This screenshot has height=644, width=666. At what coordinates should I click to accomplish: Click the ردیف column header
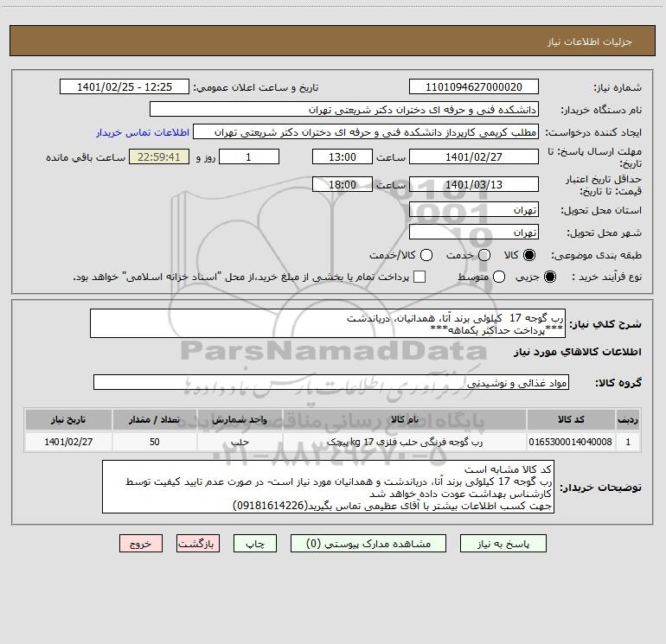(628, 419)
